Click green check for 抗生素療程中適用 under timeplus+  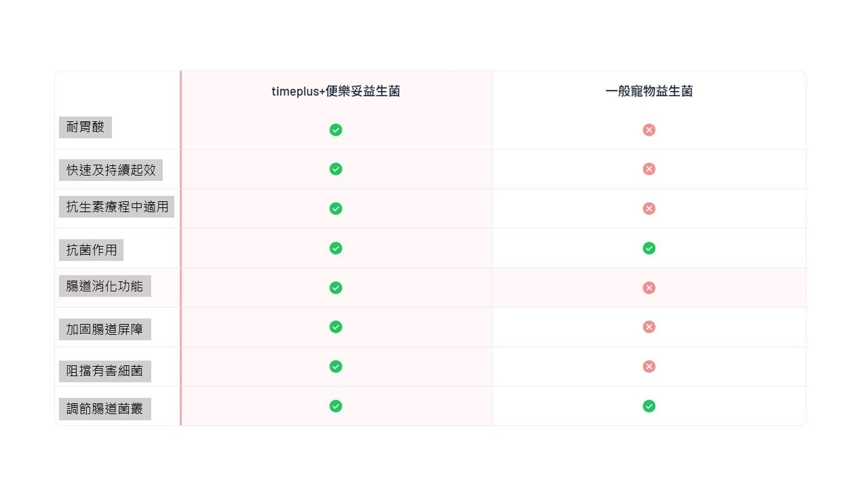tap(336, 209)
